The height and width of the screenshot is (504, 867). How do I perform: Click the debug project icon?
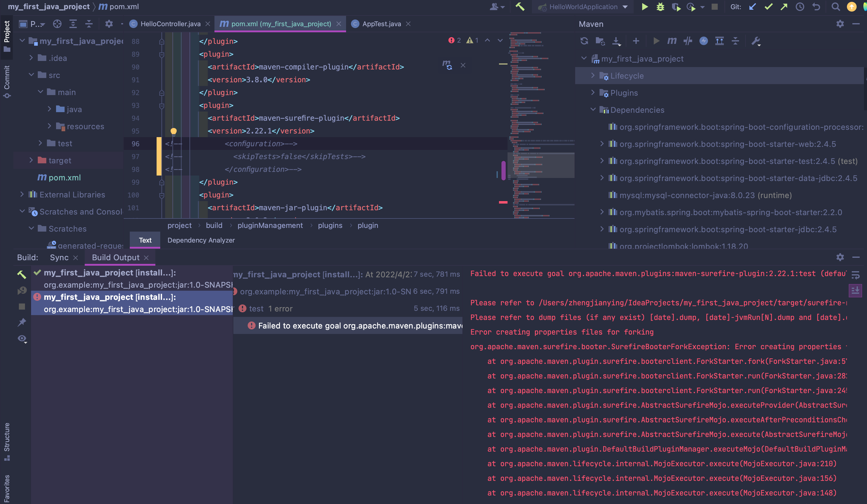[x=660, y=6]
